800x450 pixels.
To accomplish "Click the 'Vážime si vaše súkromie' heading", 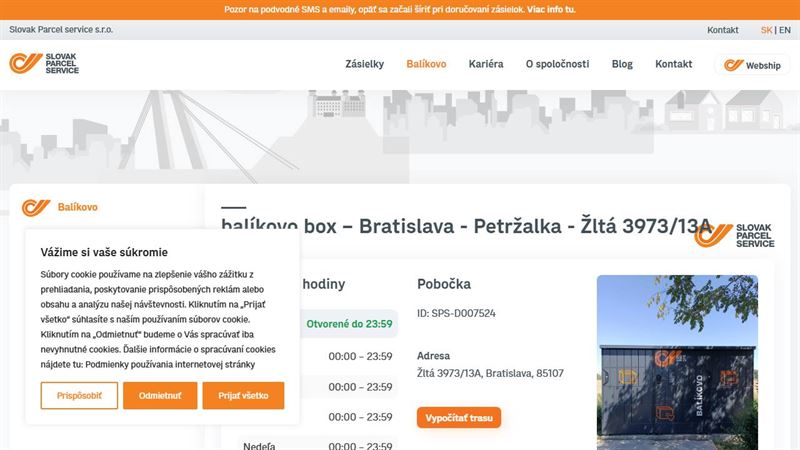I will pos(104,252).
